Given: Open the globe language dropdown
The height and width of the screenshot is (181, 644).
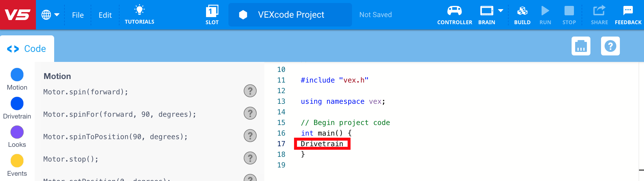Looking at the screenshot, I should (x=50, y=15).
